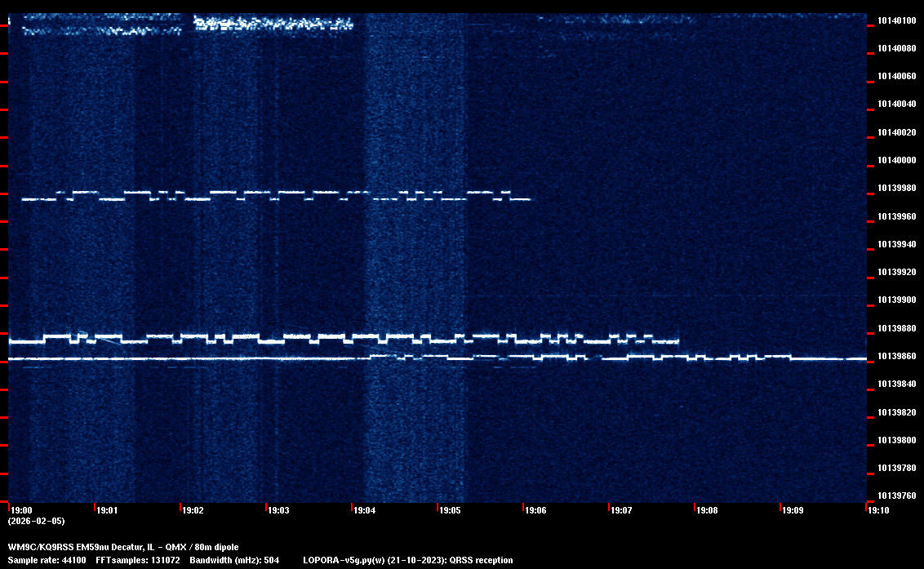This screenshot has height=569, width=924.
Task: Select the 10139860 frequency label
Action: point(897,356)
